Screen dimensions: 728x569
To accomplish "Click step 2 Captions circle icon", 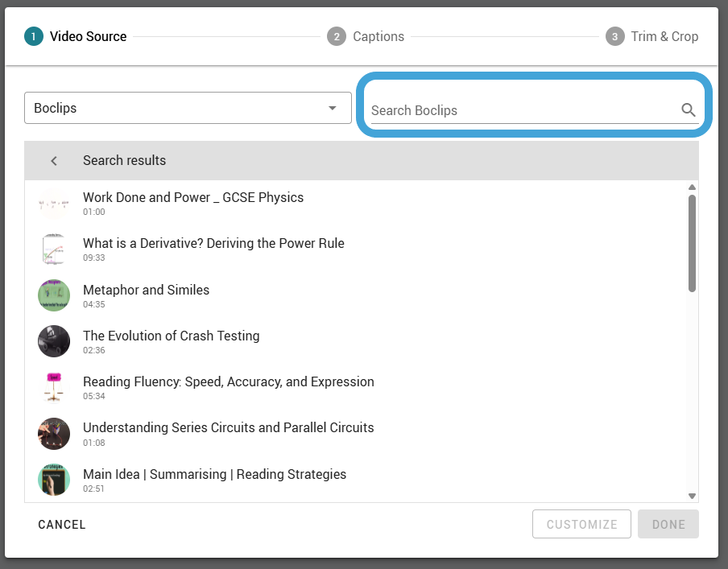I will tap(336, 36).
